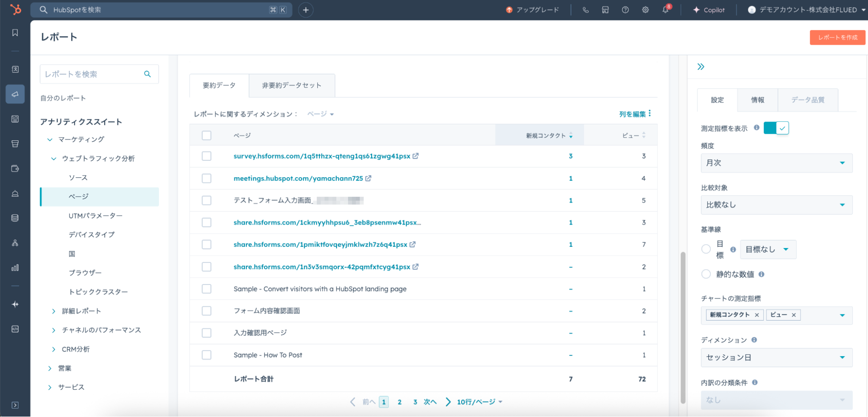Remove 新規コンタクト chip from chart metrics
This screenshot has height=417, width=868.
(x=757, y=315)
